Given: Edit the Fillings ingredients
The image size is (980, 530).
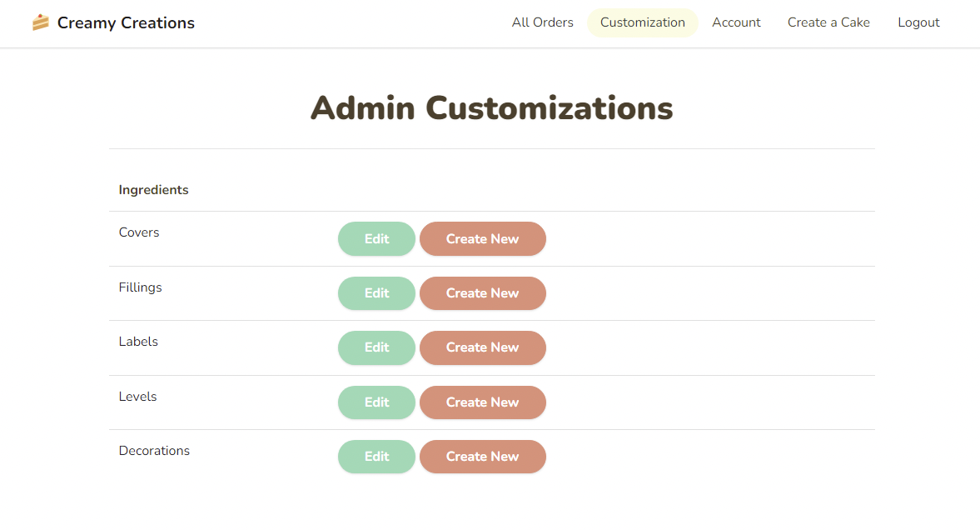Looking at the screenshot, I should 376,293.
